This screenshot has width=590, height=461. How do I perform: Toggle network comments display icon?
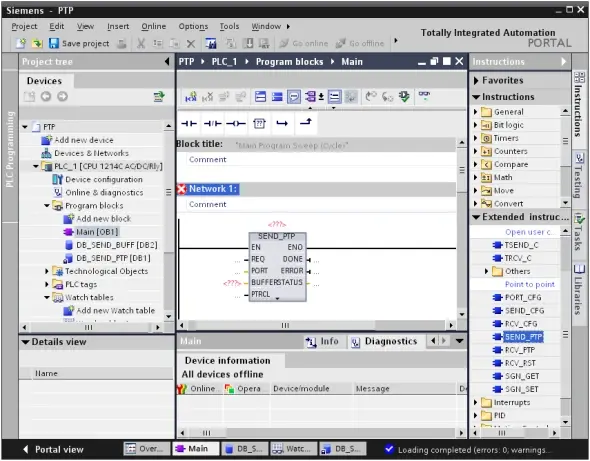click(294, 97)
